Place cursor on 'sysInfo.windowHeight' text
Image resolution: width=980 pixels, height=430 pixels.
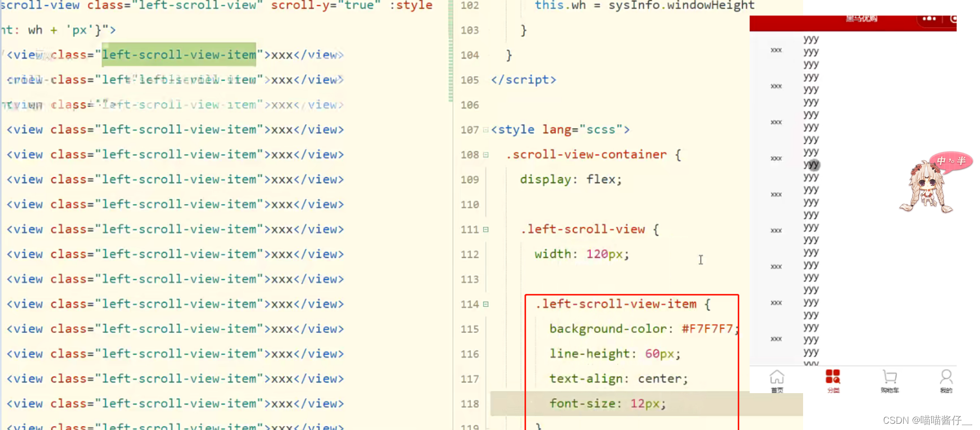click(x=682, y=6)
